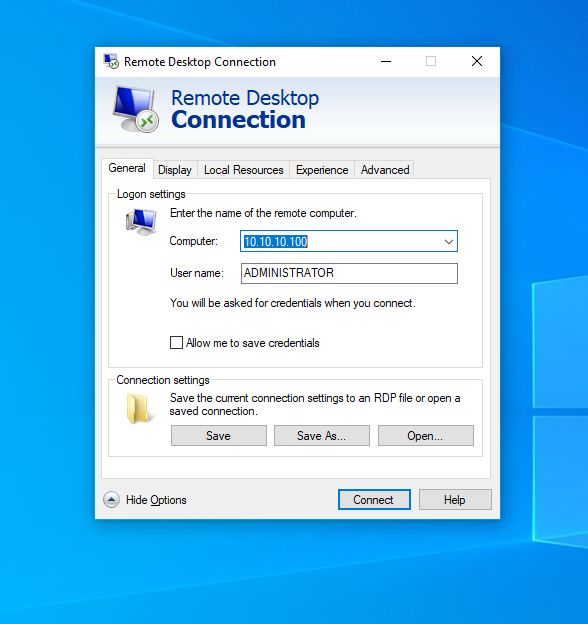Open a saved RDP connection file

426,435
